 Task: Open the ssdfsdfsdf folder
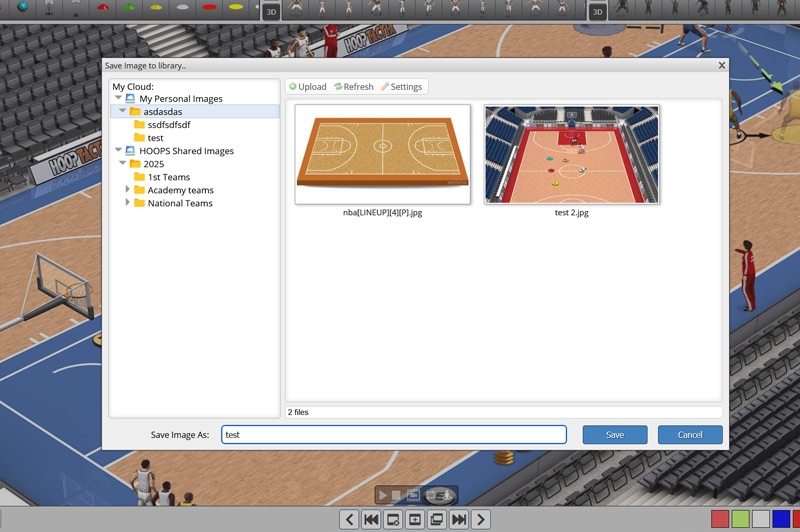pos(168,125)
